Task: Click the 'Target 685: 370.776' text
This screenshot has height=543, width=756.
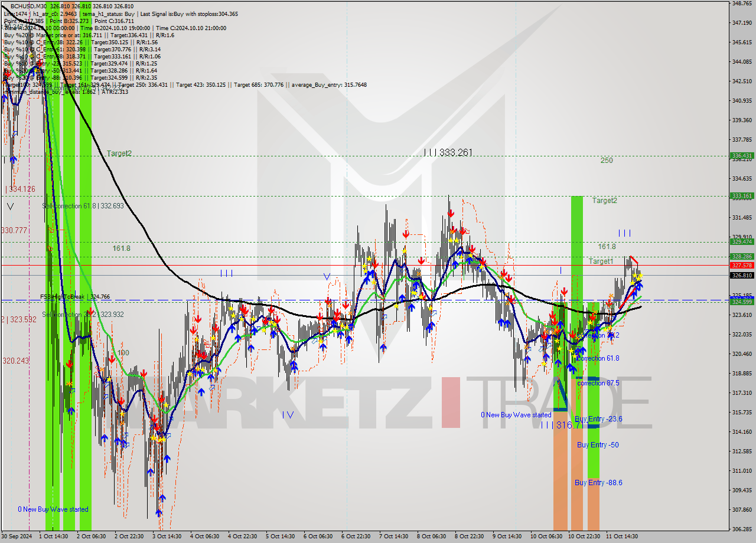Action: pyautogui.click(x=258, y=85)
